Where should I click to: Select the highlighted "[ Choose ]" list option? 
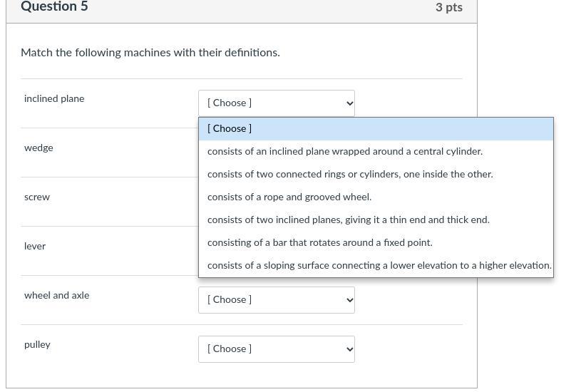(x=376, y=129)
